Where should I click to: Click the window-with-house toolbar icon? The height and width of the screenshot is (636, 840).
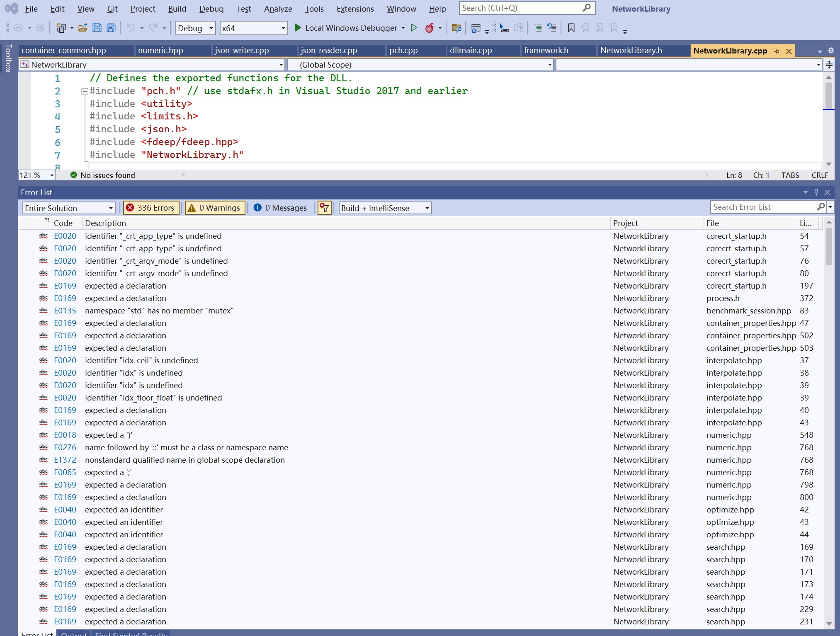tap(476, 28)
